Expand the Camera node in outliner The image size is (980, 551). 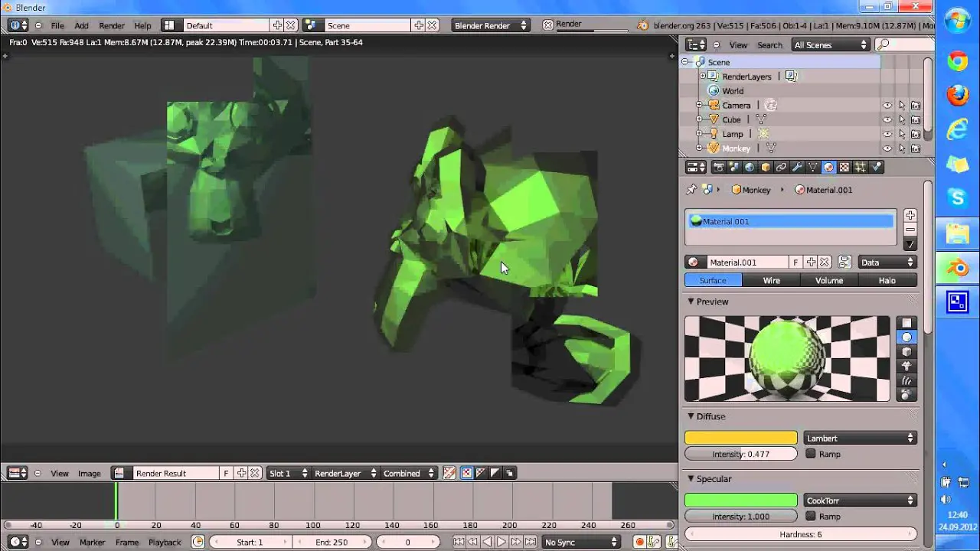point(699,106)
